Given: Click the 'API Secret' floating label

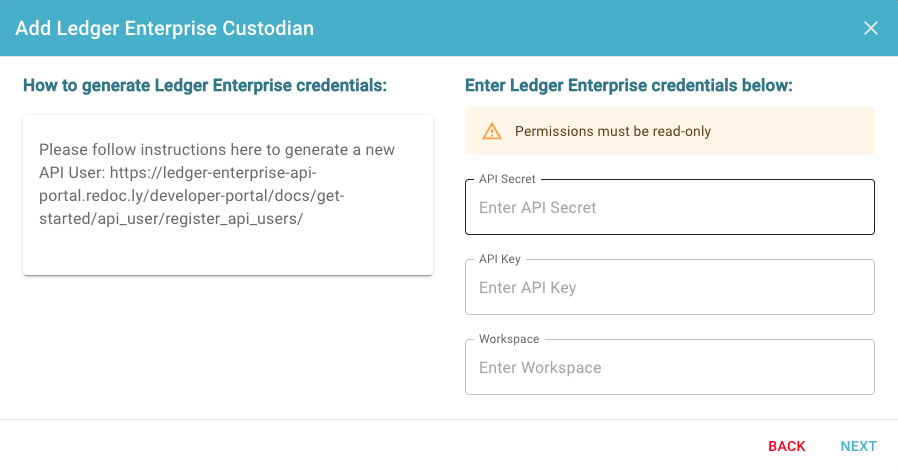Looking at the screenshot, I should [507, 179].
